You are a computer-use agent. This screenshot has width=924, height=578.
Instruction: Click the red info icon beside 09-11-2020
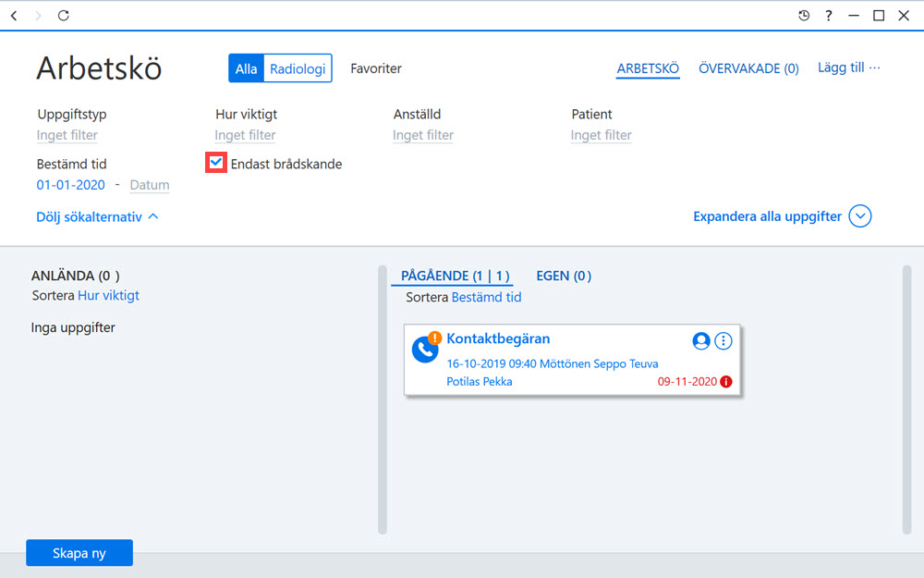(x=726, y=382)
